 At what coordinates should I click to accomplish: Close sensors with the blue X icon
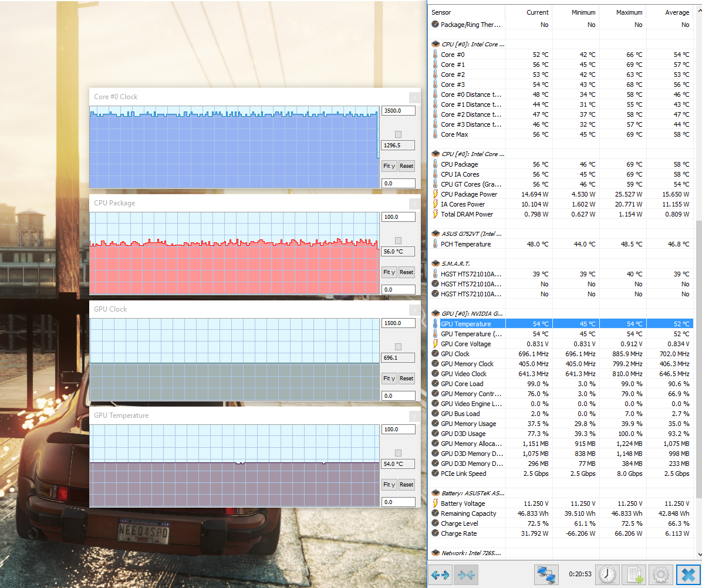coord(688,575)
